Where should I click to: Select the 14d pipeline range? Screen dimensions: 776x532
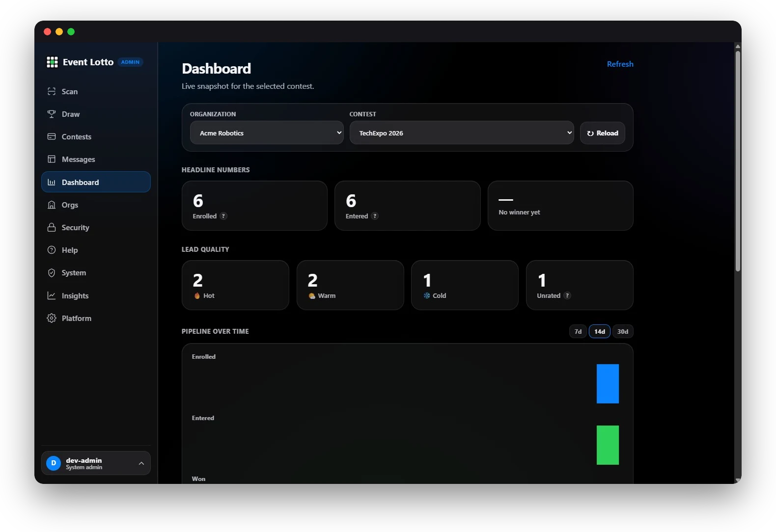[x=600, y=331]
